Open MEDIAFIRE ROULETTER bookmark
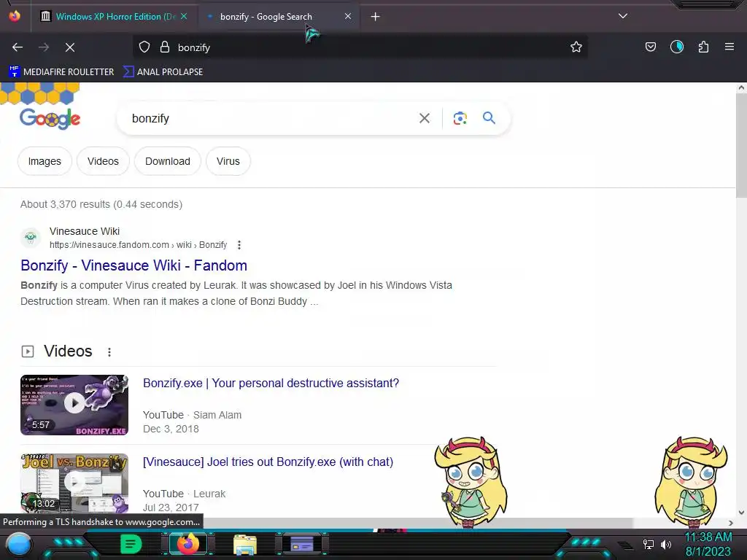 coord(61,72)
